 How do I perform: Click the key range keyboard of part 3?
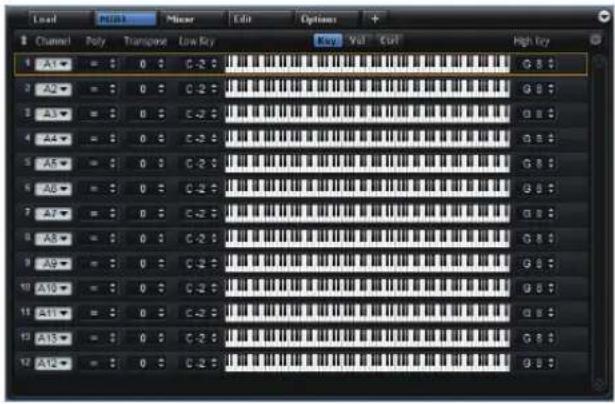(368, 114)
